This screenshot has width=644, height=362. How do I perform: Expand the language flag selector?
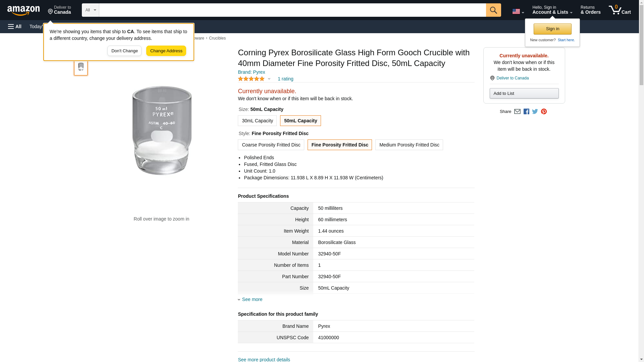[x=518, y=11]
